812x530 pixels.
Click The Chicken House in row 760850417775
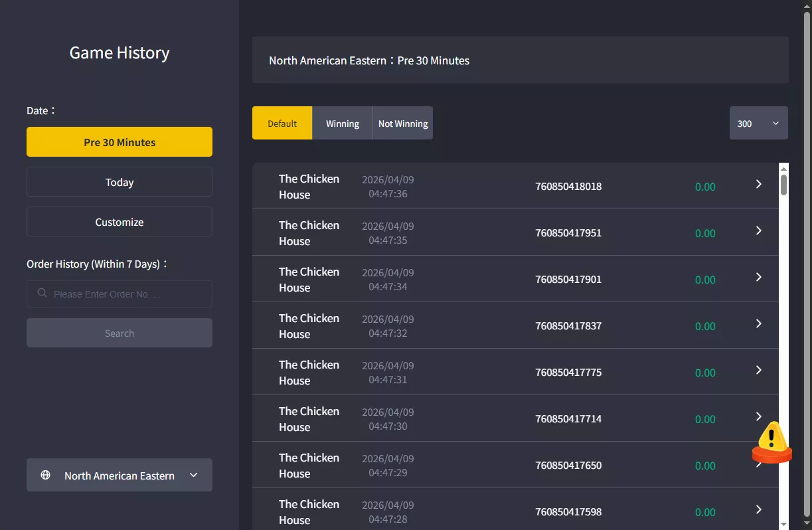pos(309,373)
